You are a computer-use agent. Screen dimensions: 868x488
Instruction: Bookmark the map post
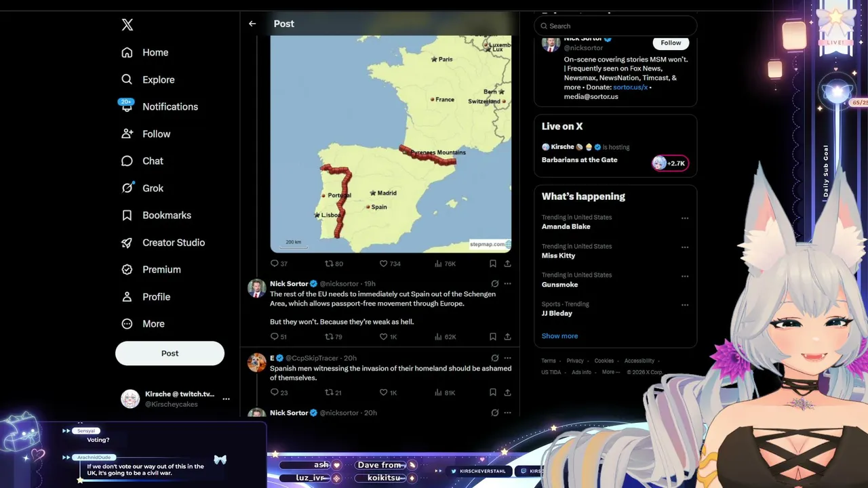click(x=493, y=264)
